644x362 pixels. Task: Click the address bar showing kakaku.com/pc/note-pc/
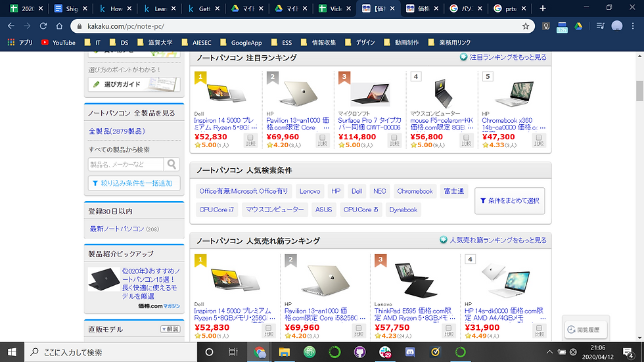click(302, 26)
